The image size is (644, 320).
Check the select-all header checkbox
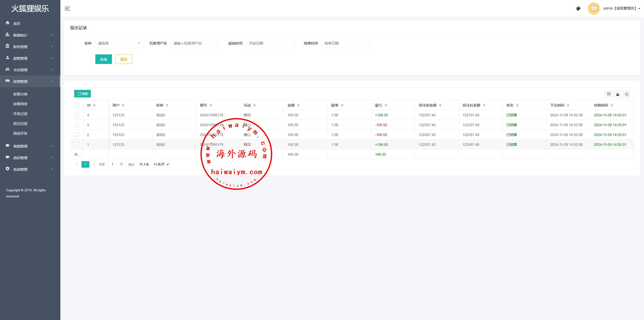pos(77,105)
